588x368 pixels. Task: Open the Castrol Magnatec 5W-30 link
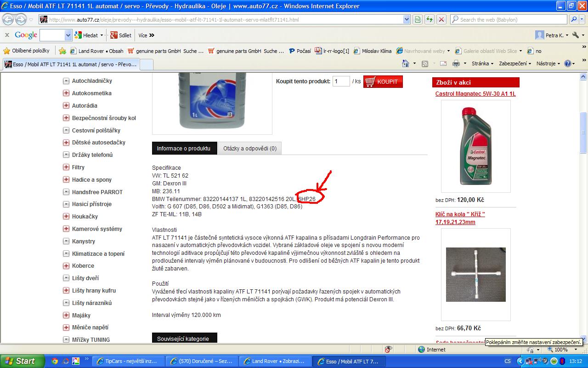click(475, 94)
